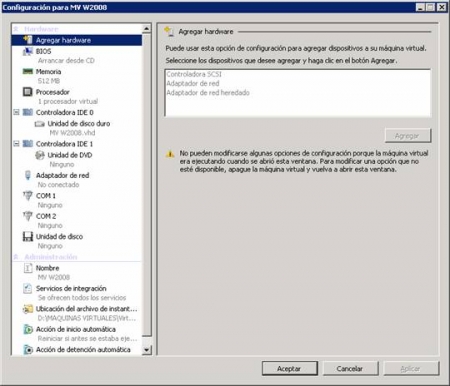
Task: Select Unidad de DVD entry
Action: (70, 155)
